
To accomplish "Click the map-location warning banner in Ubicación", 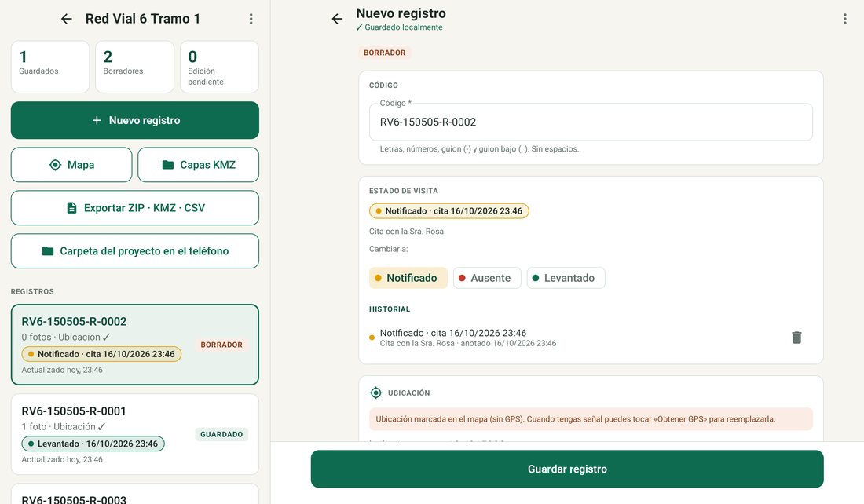I will [591, 419].
